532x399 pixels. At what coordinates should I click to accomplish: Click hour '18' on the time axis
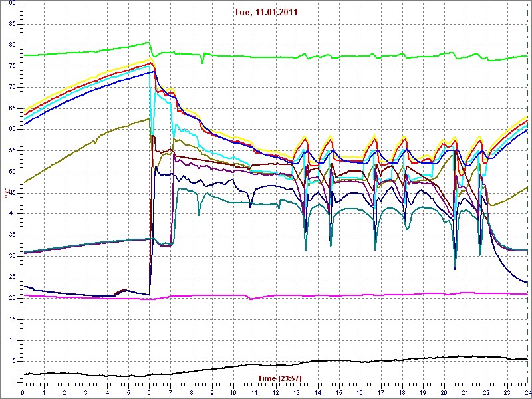click(402, 392)
